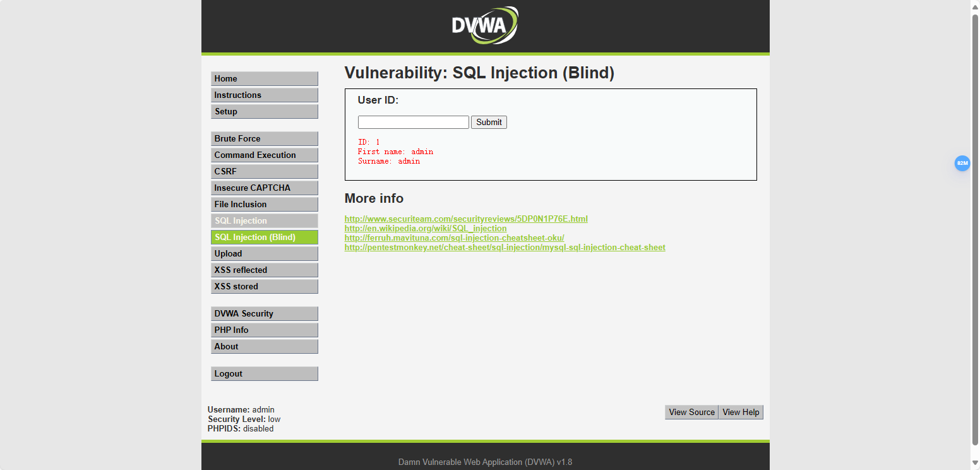
Task: Select File Inclusion in sidebar
Action: (x=264, y=204)
